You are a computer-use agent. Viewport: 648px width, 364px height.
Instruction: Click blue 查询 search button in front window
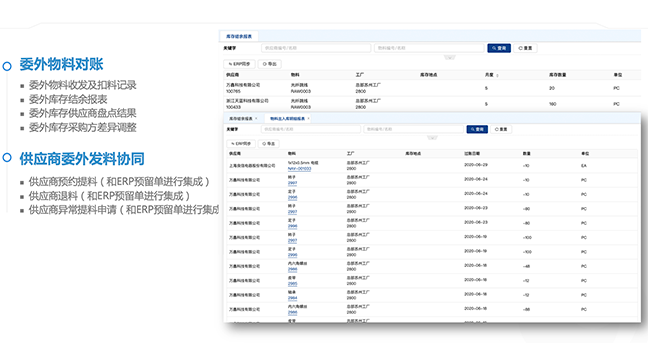click(477, 129)
